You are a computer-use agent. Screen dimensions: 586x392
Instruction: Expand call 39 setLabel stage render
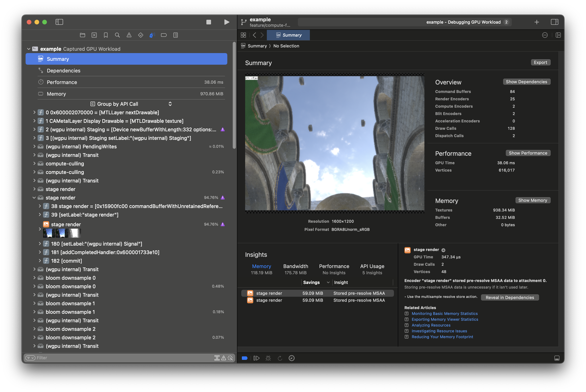tap(40, 215)
